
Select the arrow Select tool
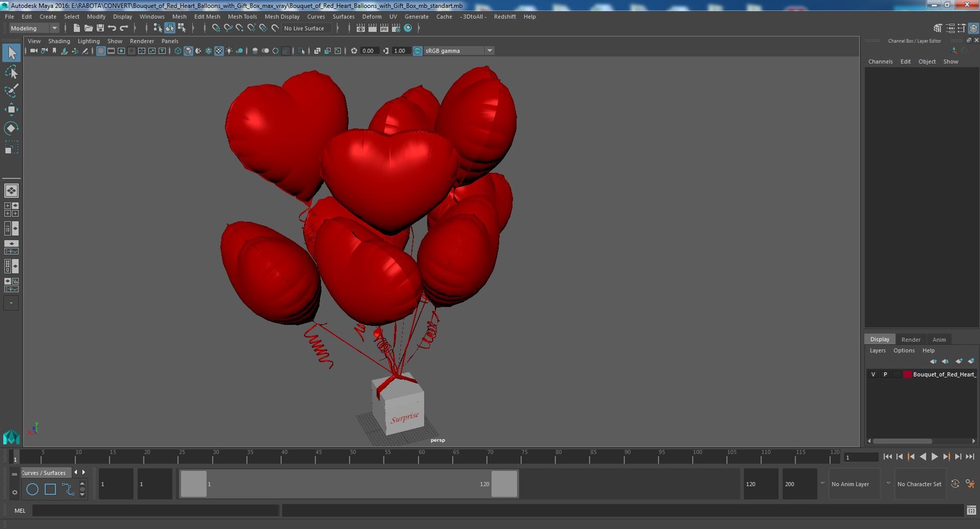coord(11,53)
